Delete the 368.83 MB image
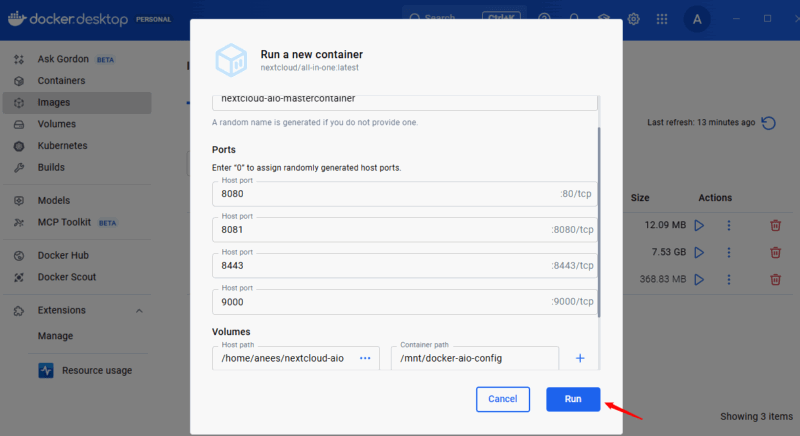800x436 pixels. click(x=776, y=279)
